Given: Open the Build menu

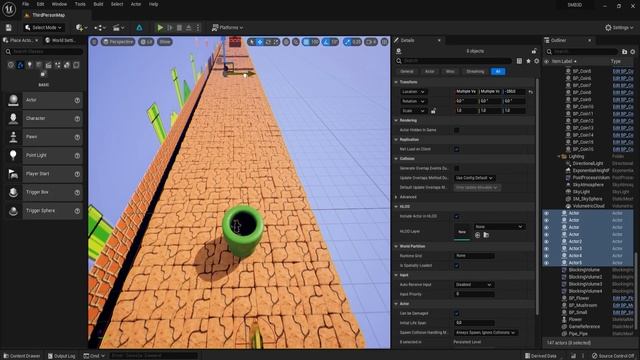Looking at the screenshot, I should pos(98,4).
